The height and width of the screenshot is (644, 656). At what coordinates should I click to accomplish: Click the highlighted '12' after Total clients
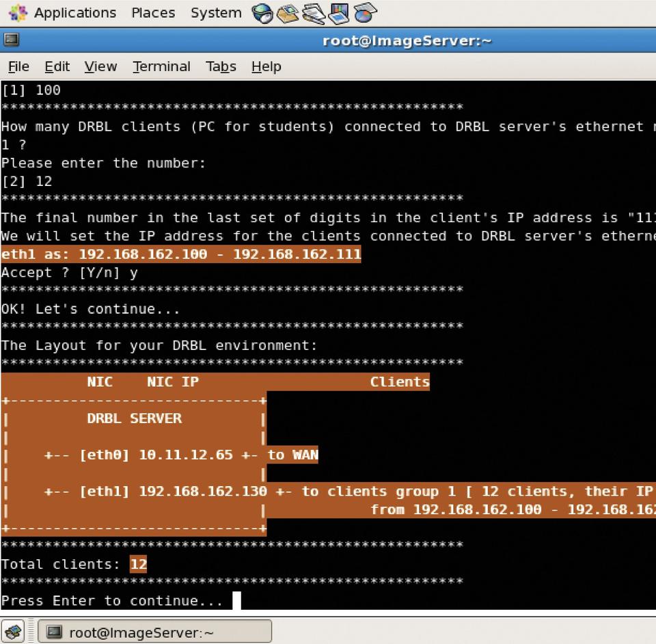coord(138,564)
